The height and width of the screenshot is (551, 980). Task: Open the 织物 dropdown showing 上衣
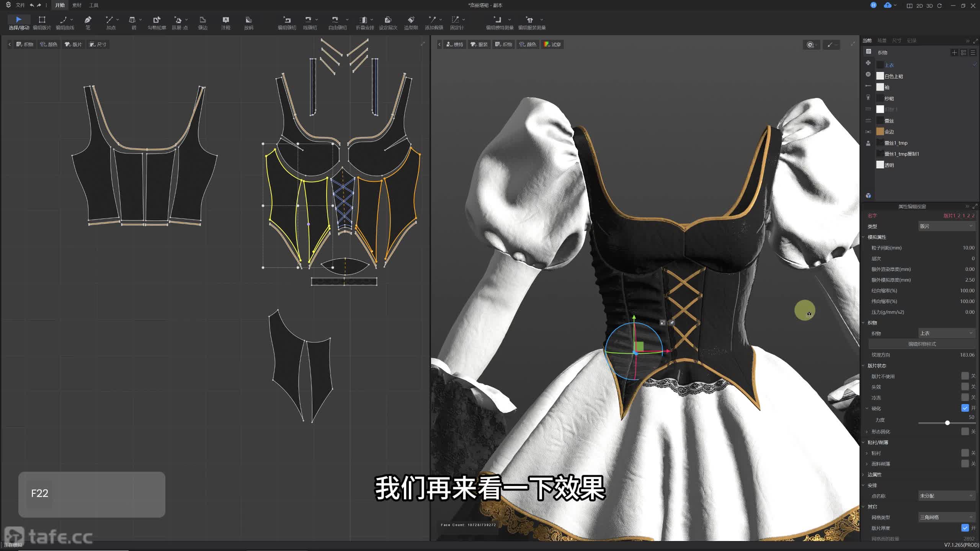946,333
